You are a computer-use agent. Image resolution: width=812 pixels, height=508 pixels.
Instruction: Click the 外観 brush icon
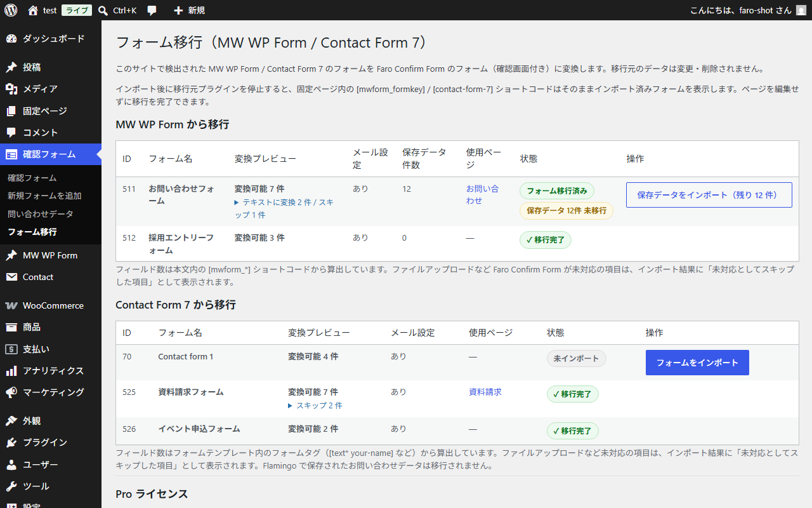tap(11, 421)
